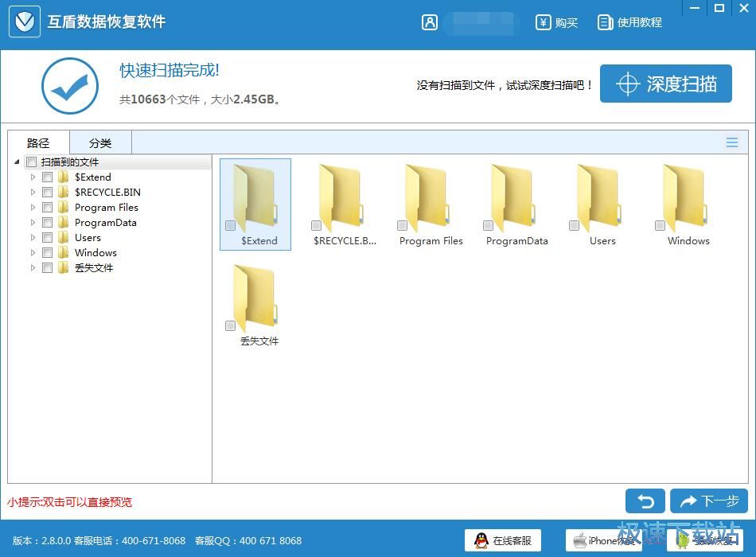756x557 pixels.
Task: Click the ProgramData folder icon in tree
Action: [x=63, y=222]
